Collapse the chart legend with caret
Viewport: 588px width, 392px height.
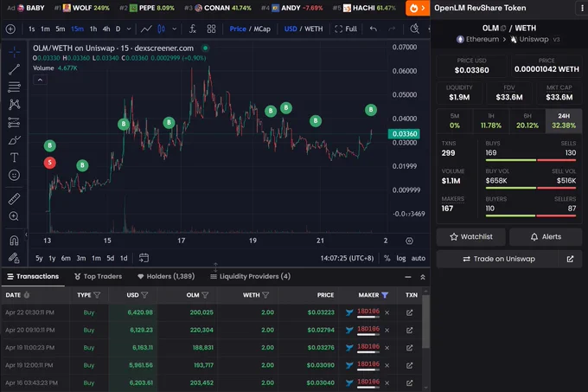tap(40, 80)
